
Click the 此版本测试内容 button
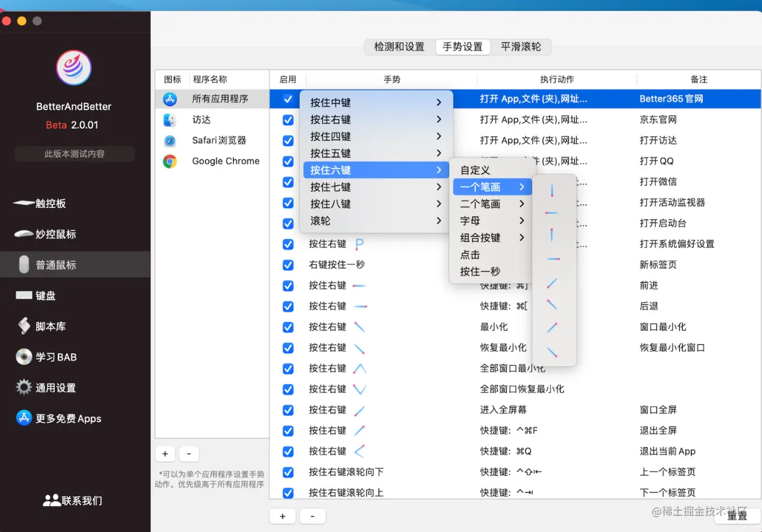pos(75,154)
